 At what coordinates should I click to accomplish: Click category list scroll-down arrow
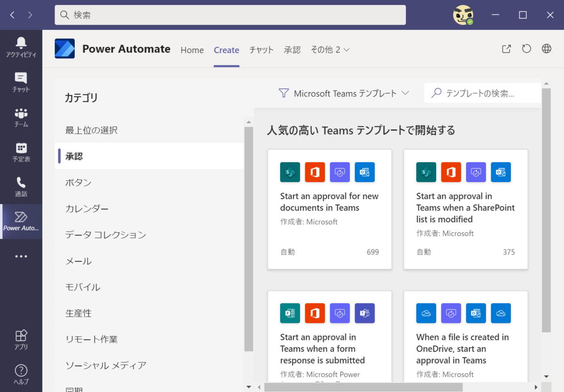pyautogui.click(x=249, y=387)
